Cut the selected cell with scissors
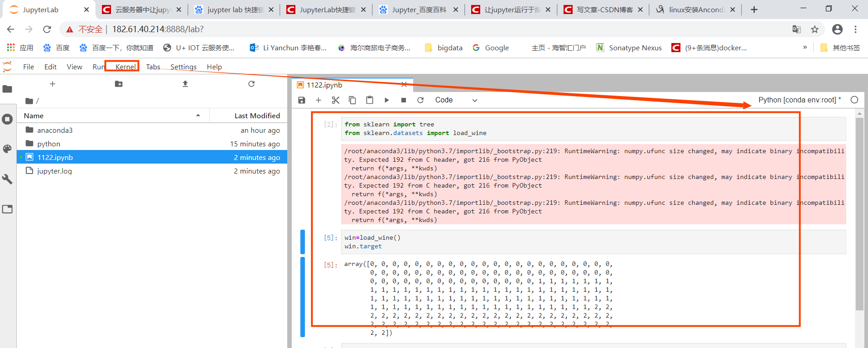This screenshot has width=868, height=348. (x=336, y=100)
